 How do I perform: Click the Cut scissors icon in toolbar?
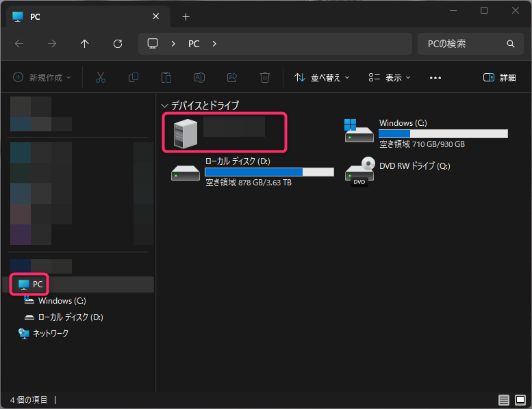[101, 77]
